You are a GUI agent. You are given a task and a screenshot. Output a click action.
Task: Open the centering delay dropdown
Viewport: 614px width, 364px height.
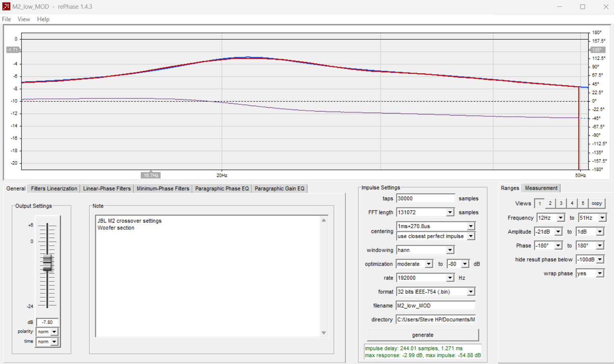[x=471, y=226]
